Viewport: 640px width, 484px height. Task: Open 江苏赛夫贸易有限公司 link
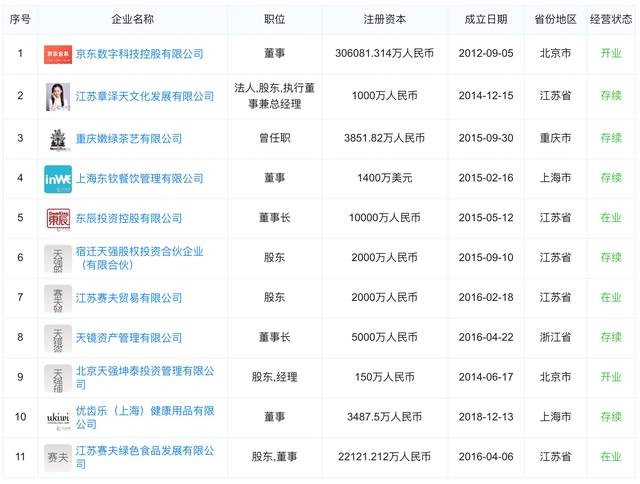130,298
